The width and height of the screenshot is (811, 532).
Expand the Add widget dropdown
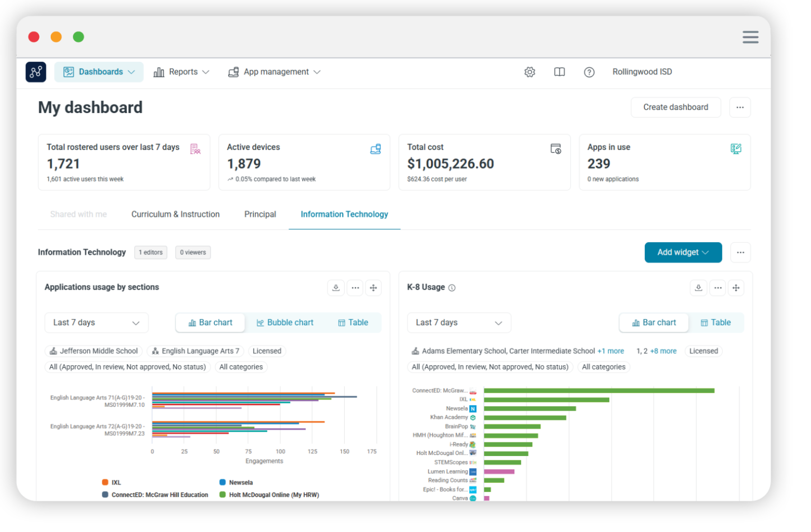tap(683, 252)
